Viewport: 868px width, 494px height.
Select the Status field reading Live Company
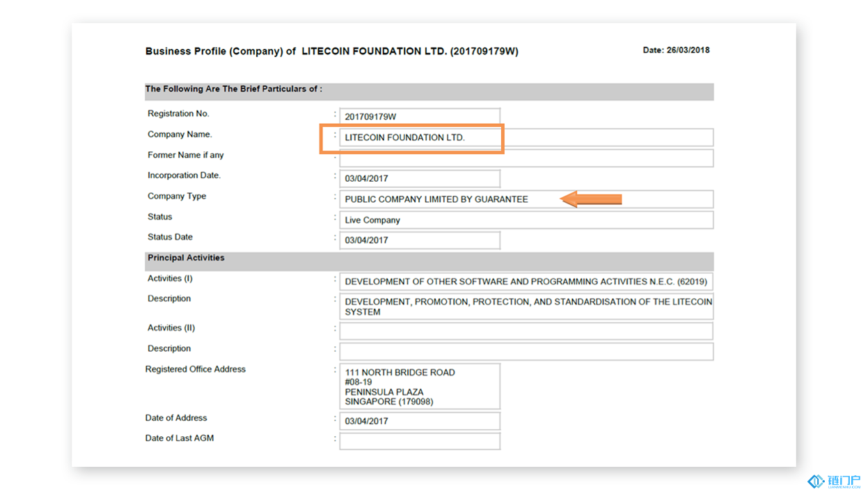click(x=526, y=220)
